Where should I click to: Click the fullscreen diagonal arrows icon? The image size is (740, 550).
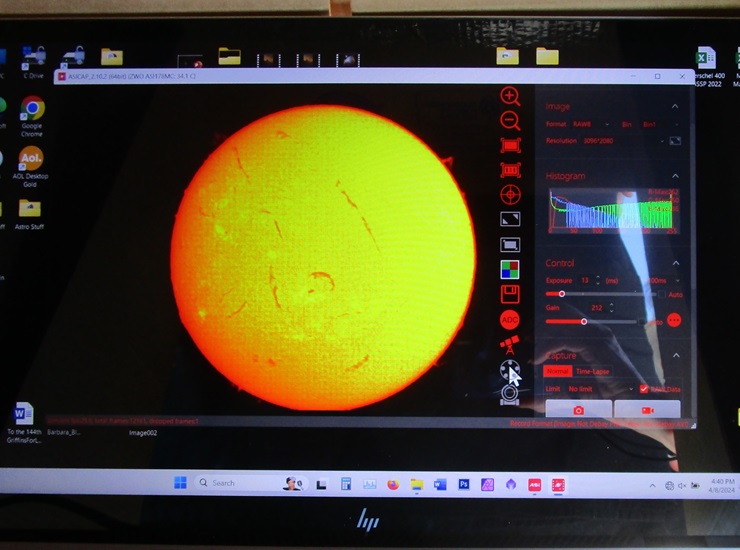click(x=510, y=219)
